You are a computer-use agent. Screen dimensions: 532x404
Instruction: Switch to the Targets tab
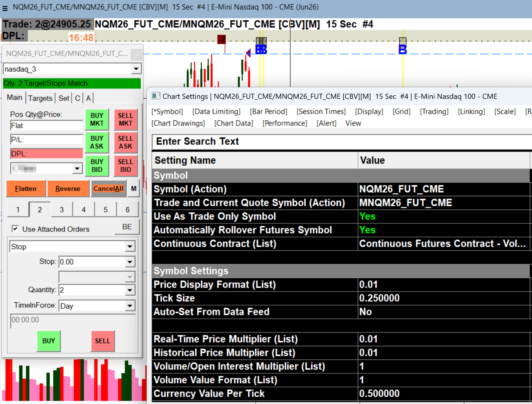[x=40, y=98]
